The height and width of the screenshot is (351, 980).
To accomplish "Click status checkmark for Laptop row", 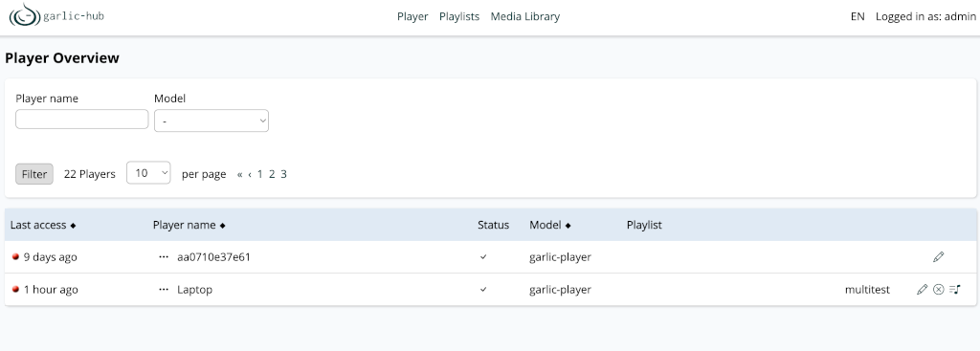I will click(x=483, y=289).
